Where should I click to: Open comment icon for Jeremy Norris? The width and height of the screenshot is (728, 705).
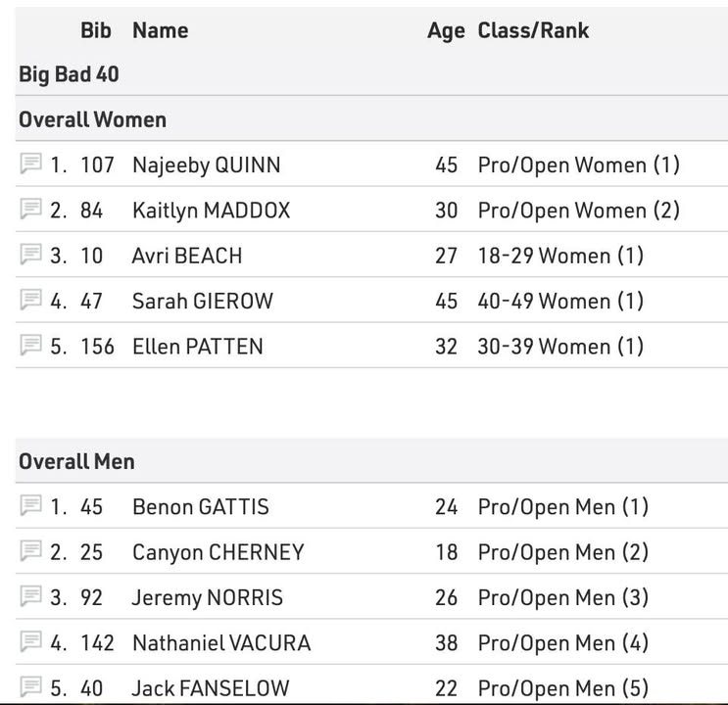tap(30, 596)
